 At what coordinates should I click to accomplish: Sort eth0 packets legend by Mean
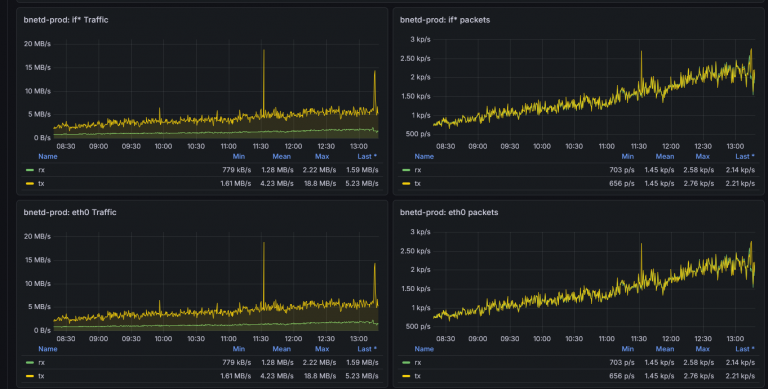[x=665, y=349]
